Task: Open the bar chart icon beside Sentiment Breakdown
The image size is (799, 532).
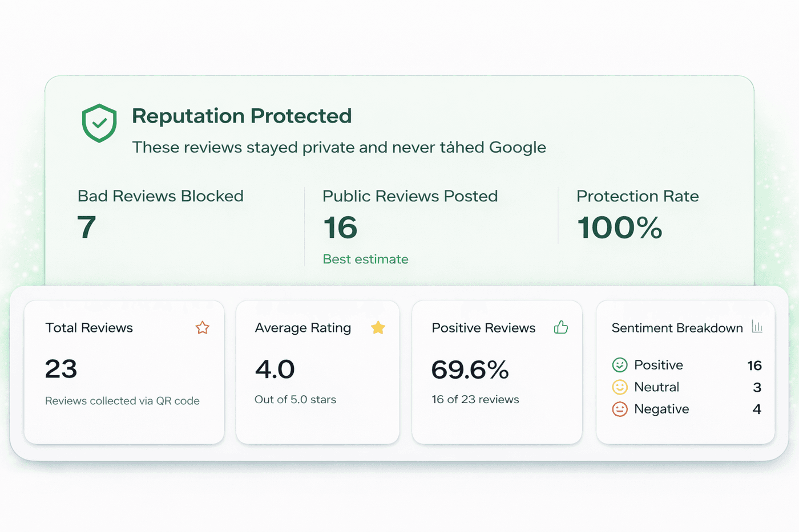Action: (x=757, y=327)
